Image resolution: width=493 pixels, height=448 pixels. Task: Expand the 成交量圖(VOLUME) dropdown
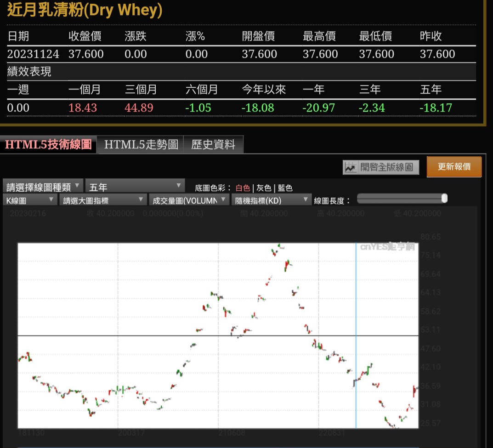189,200
